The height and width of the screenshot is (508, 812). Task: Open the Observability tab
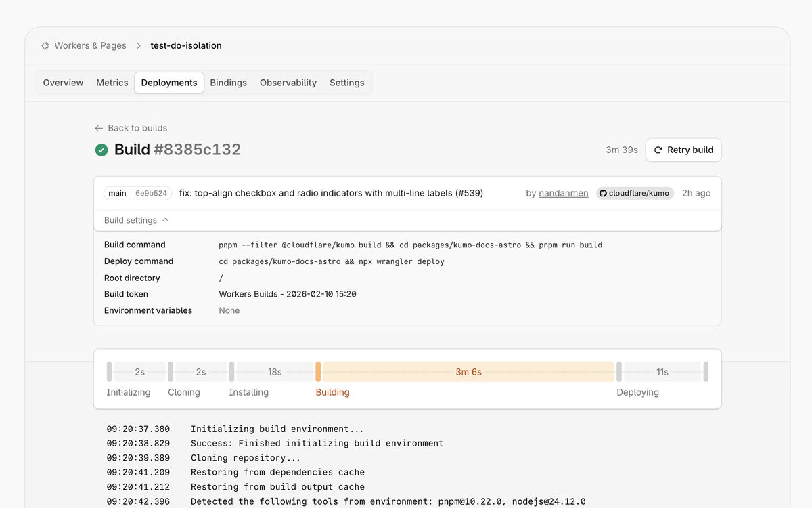click(288, 83)
